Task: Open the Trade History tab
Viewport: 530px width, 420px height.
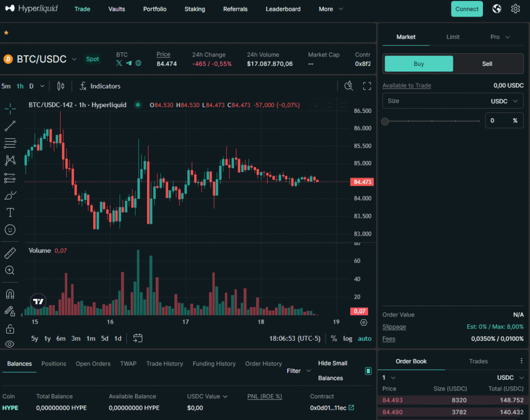Action: point(164,364)
